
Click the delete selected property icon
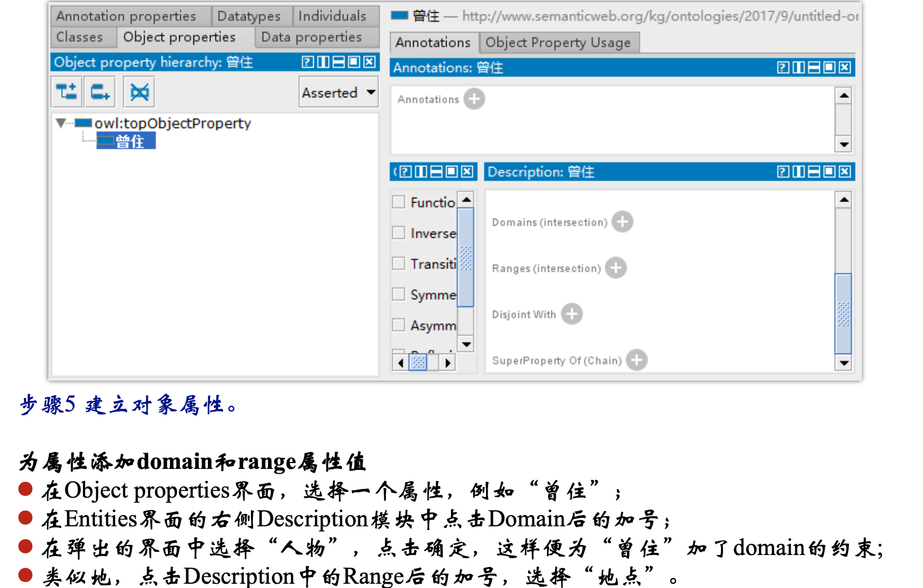(x=139, y=92)
